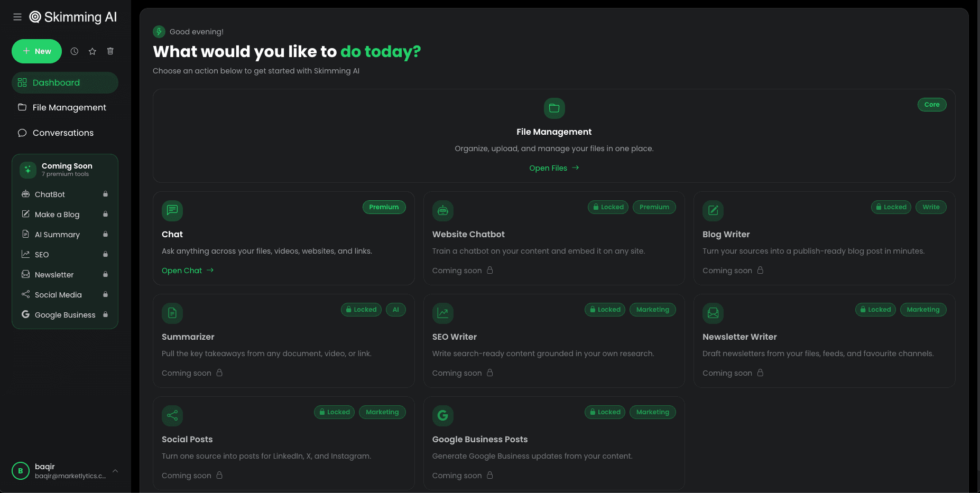The width and height of the screenshot is (980, 493).
Task: Click lock icon beside Social Media
Action: point(105,294)
